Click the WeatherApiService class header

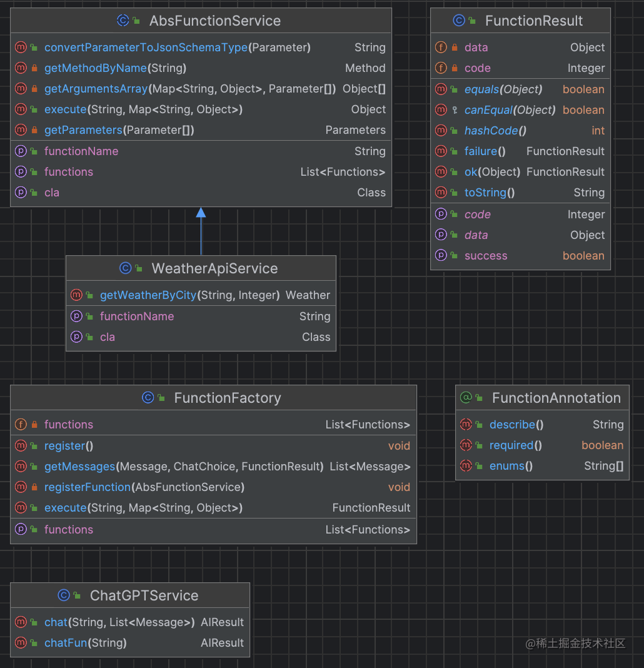click(201, 268)
